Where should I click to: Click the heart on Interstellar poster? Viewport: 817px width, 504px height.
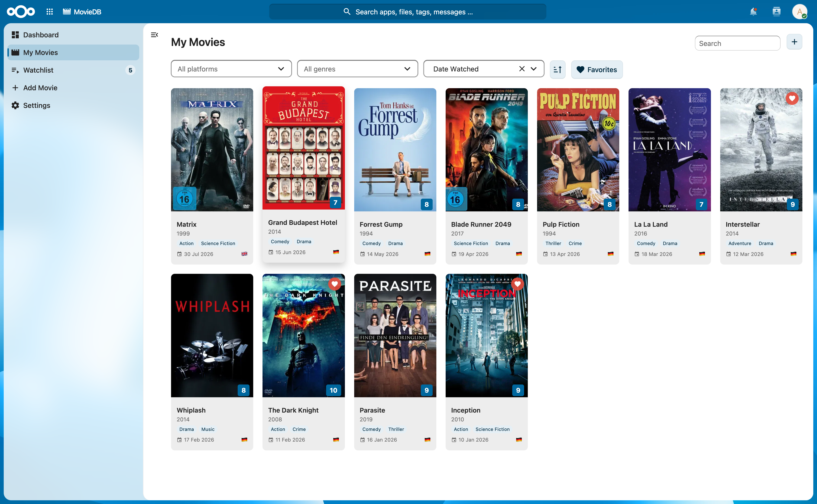[792, 98]
